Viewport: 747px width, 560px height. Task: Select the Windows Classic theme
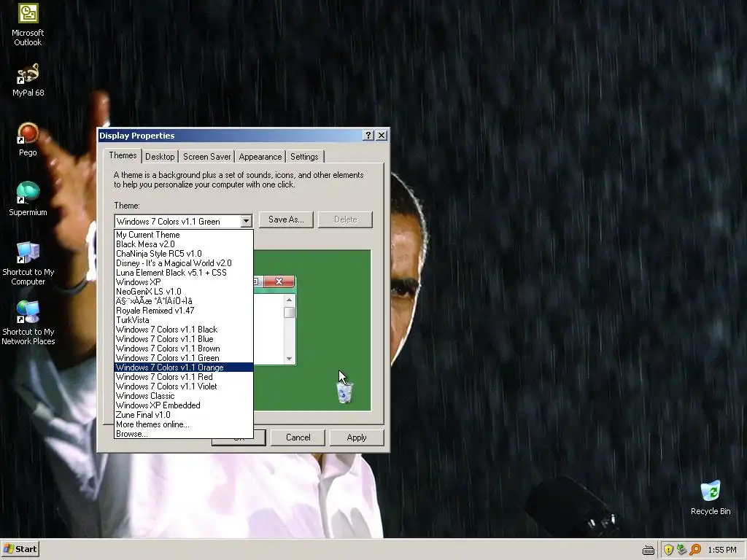click(183, 396)
